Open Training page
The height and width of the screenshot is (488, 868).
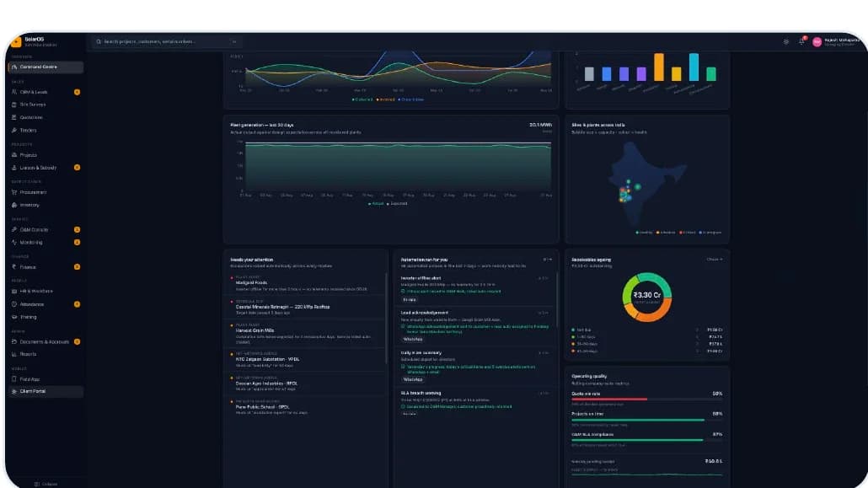click(46, 317)
